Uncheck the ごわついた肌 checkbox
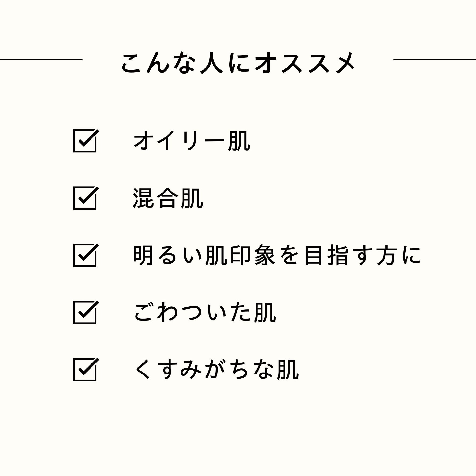The height and width of the screenshot is (476, 476). (x=85, y=312)
